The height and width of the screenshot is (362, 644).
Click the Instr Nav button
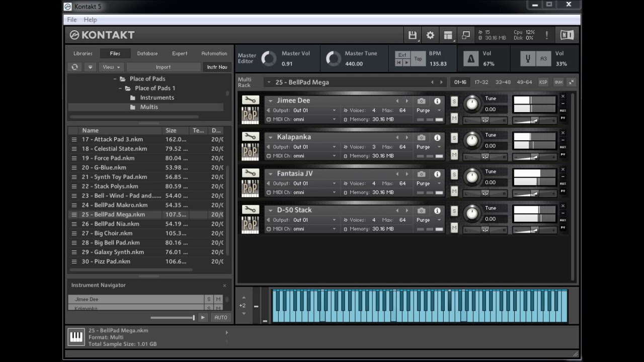tap(217, 67)
